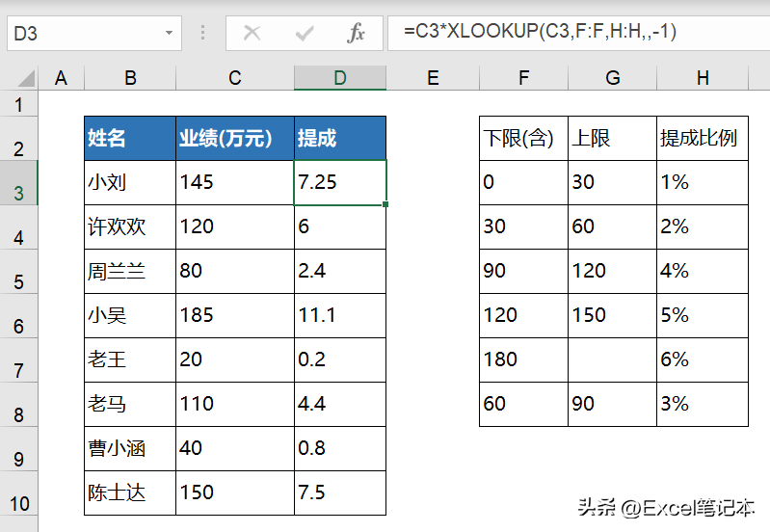The height and width of the screenshot is (532, 770).
Task: Select the commission cell showing 7.5
Action: click(x=340, y=493)
